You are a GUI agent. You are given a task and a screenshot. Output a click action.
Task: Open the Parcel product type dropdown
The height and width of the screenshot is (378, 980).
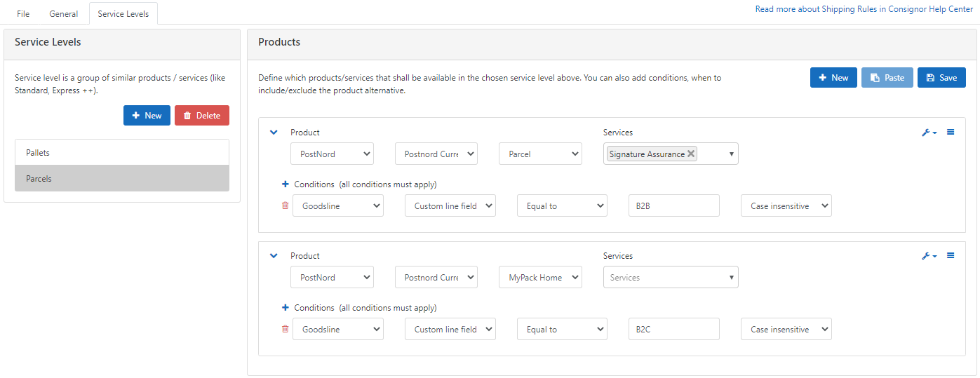540,154
